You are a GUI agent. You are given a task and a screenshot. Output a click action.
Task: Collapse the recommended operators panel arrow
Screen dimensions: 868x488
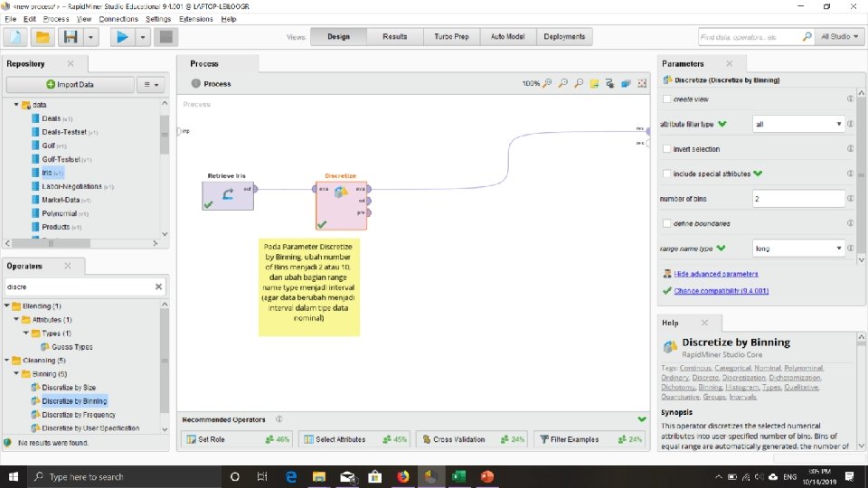(642, 419)
